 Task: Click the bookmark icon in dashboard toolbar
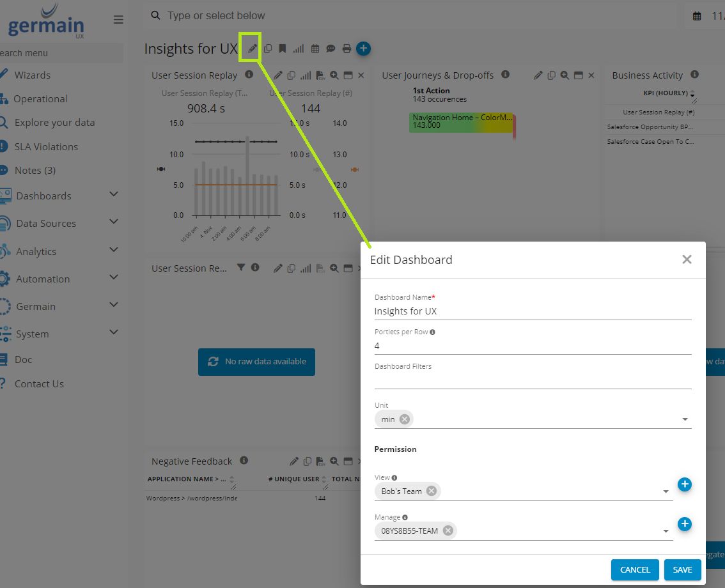click(283, 49)
